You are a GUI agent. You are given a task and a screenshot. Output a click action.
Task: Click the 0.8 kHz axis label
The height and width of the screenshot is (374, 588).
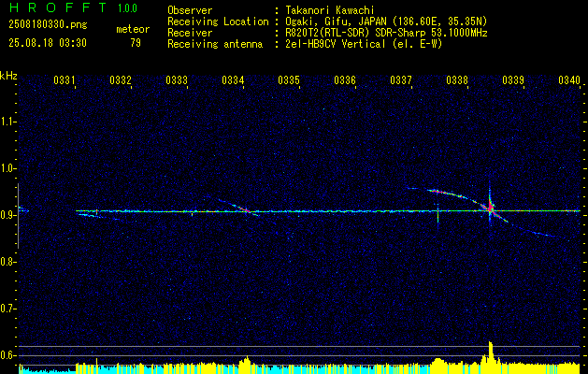[7, 262]
